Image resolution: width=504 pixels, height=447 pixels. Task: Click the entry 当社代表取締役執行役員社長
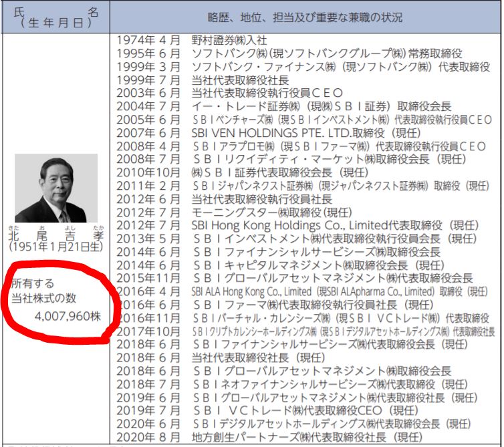pos(261,199)
